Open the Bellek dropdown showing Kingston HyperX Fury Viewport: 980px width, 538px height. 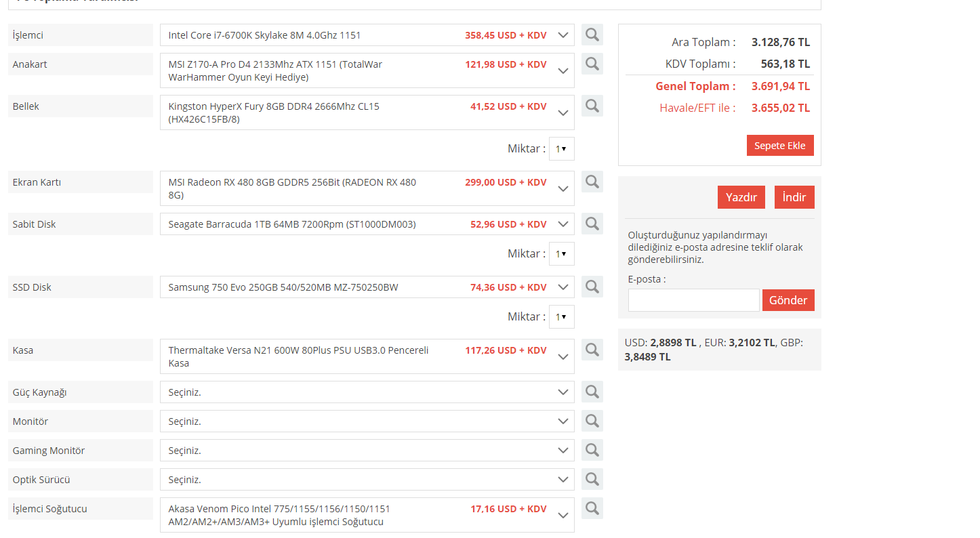click(x=367, y=112)
